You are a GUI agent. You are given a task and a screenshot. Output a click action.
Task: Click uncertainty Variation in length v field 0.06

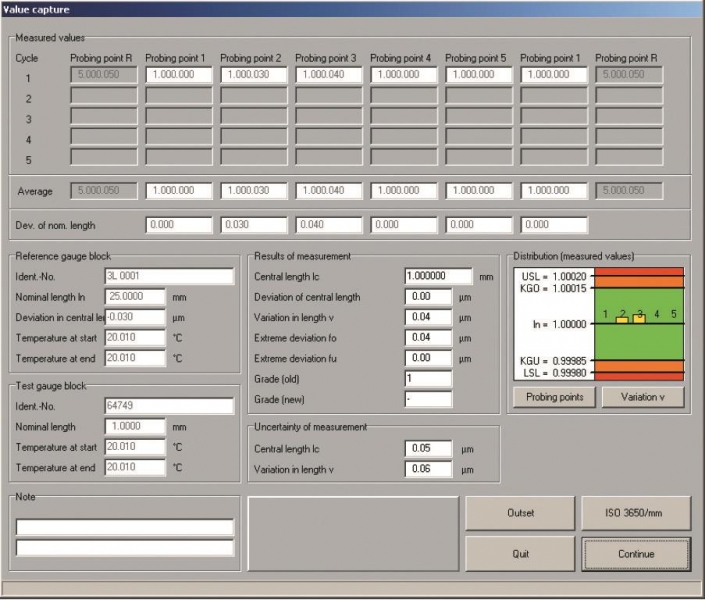(x=428, y=469)
